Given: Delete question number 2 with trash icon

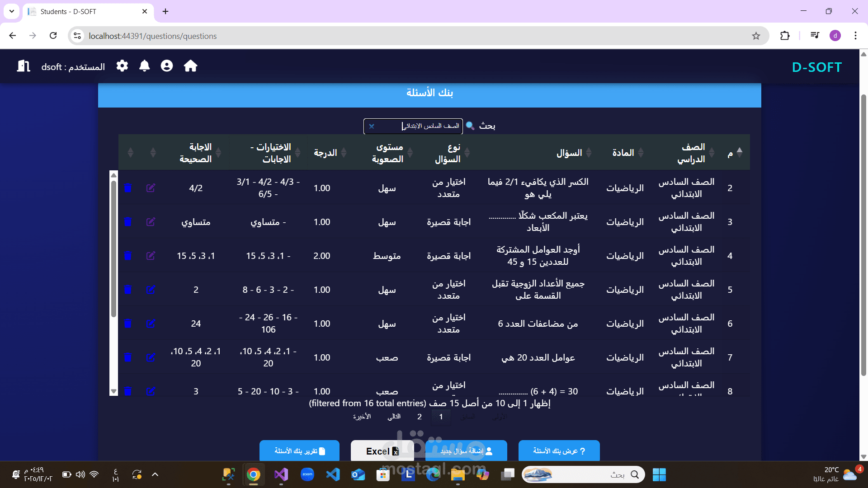Looking at the screenshot, I should click(128, 188).
